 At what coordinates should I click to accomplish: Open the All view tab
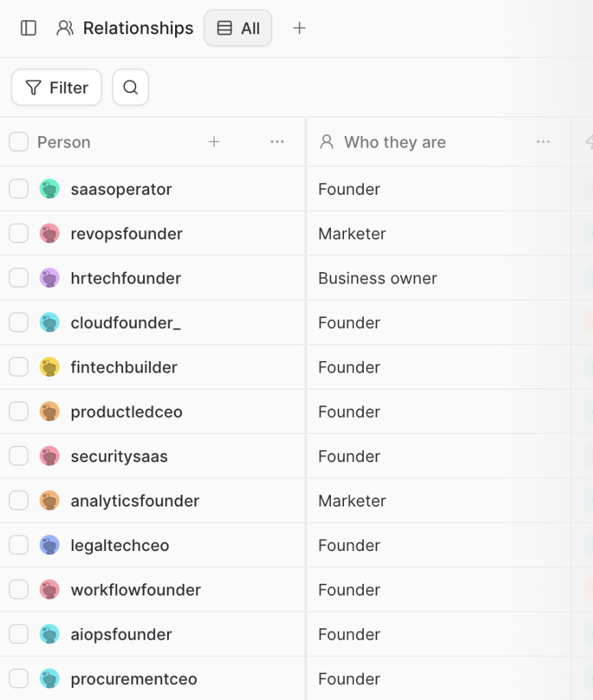coord(238,28)
